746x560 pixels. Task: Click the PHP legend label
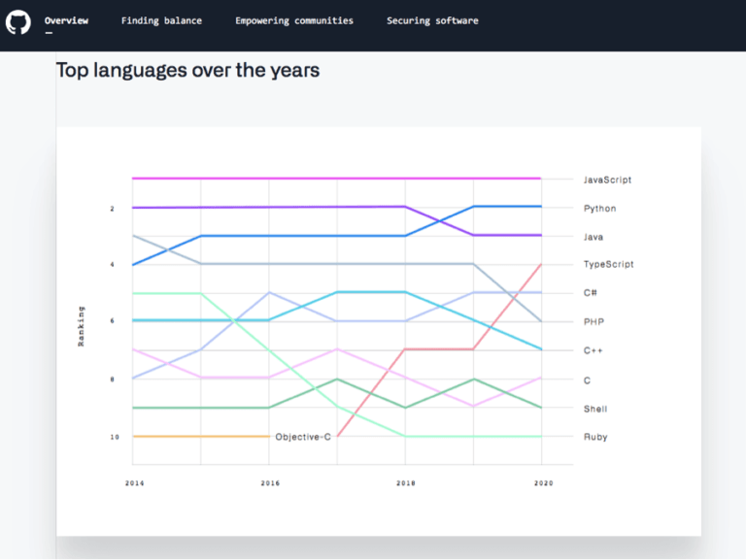pos(593,321)
